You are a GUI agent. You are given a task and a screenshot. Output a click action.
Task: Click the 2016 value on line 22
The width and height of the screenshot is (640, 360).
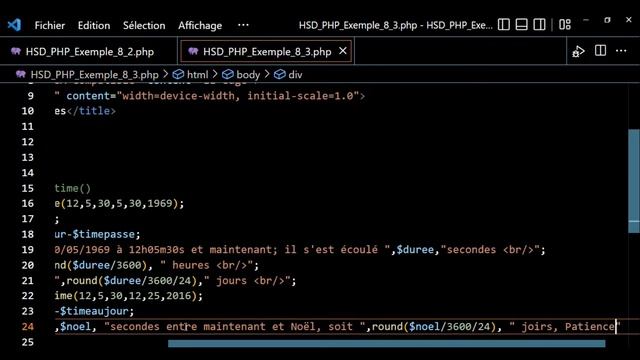click(x=178, y=296)
